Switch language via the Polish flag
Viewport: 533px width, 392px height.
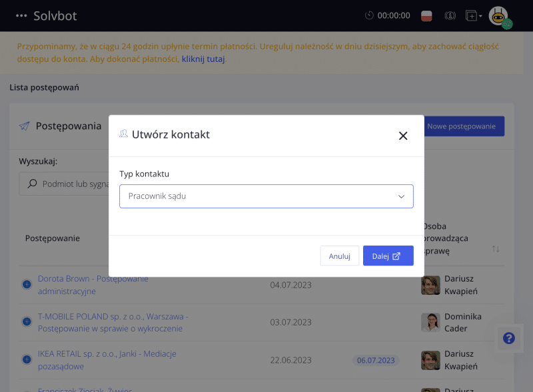click(x=428, y=15)
